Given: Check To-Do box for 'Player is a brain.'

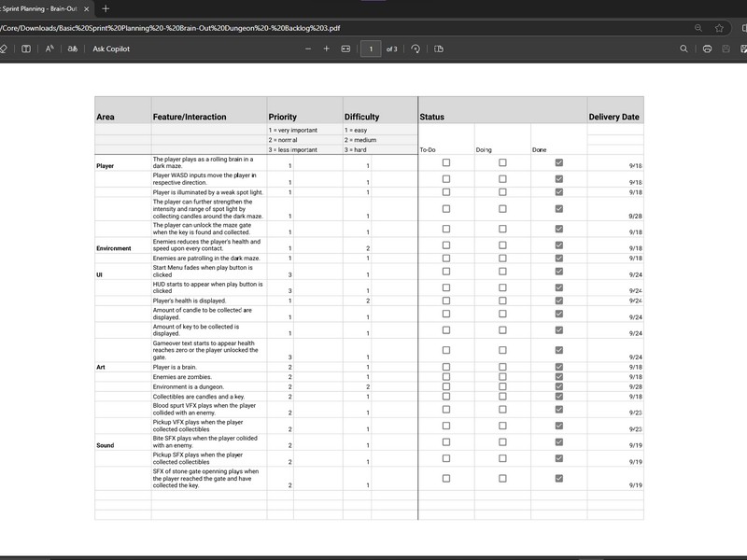Looking at the screenshot, I should tap(446, 367).
